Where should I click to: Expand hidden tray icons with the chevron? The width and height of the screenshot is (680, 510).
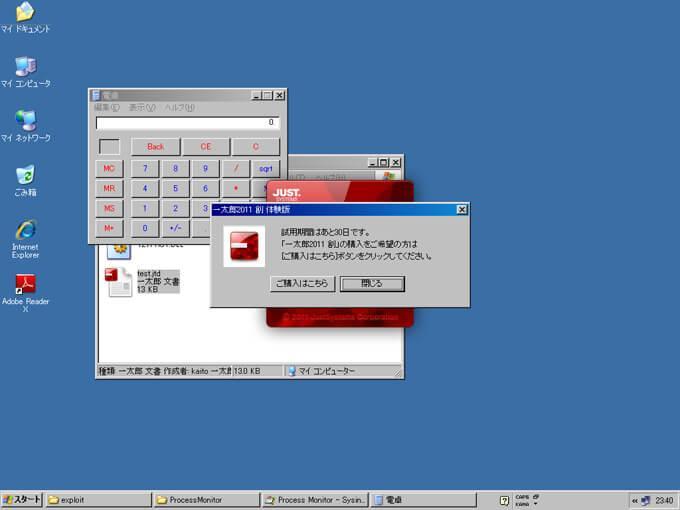[x=635, y=500]
